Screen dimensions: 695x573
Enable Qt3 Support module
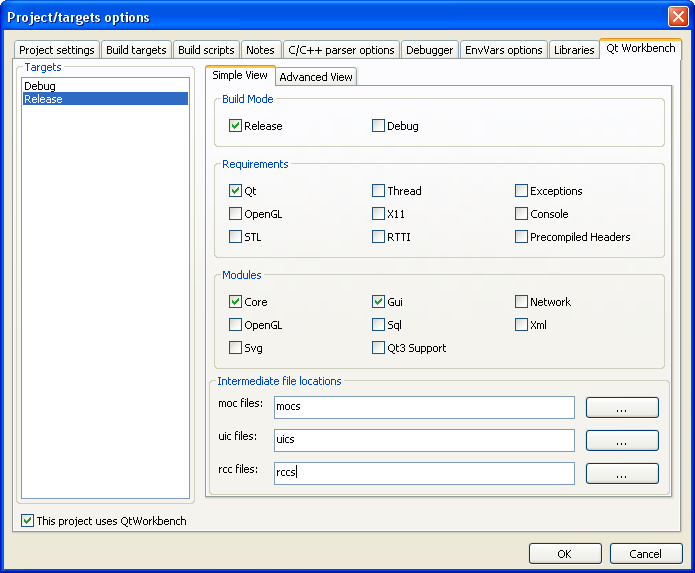coord(378,348)
